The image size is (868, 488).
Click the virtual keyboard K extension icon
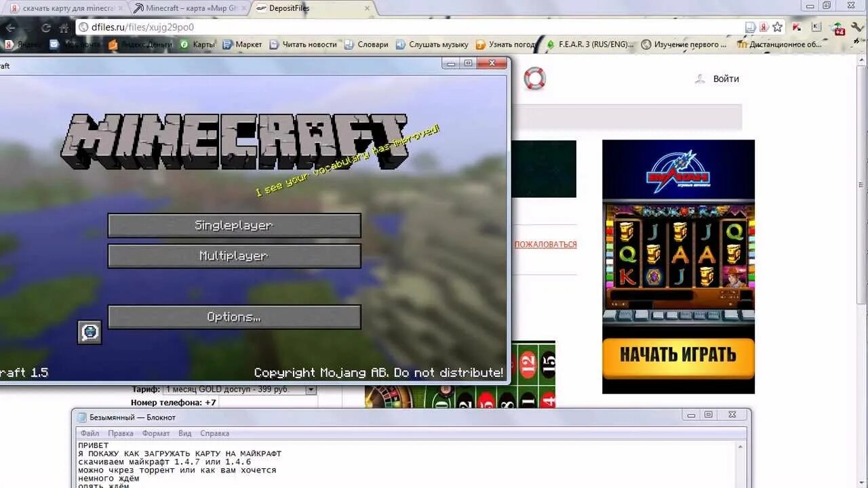816,27
